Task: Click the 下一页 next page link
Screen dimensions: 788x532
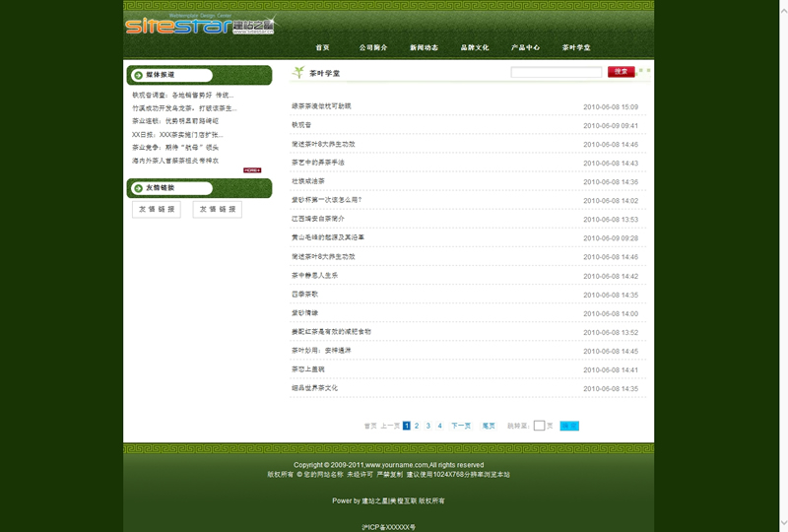Action: [x=461, y=426]
